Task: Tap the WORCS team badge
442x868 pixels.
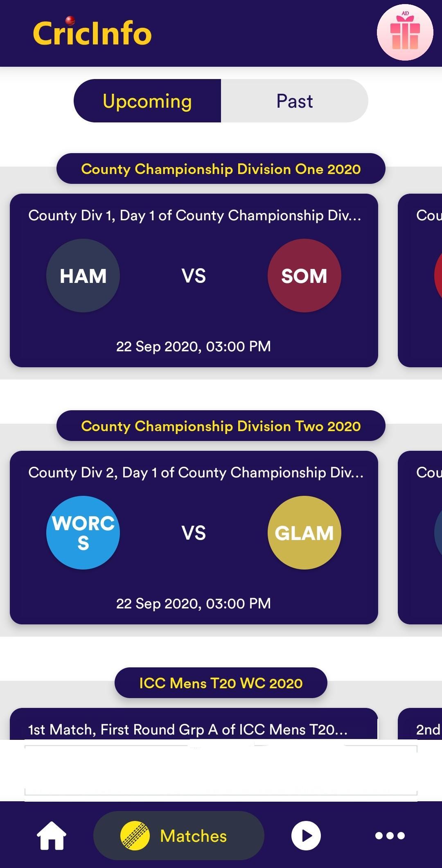Action: [83, 533]
